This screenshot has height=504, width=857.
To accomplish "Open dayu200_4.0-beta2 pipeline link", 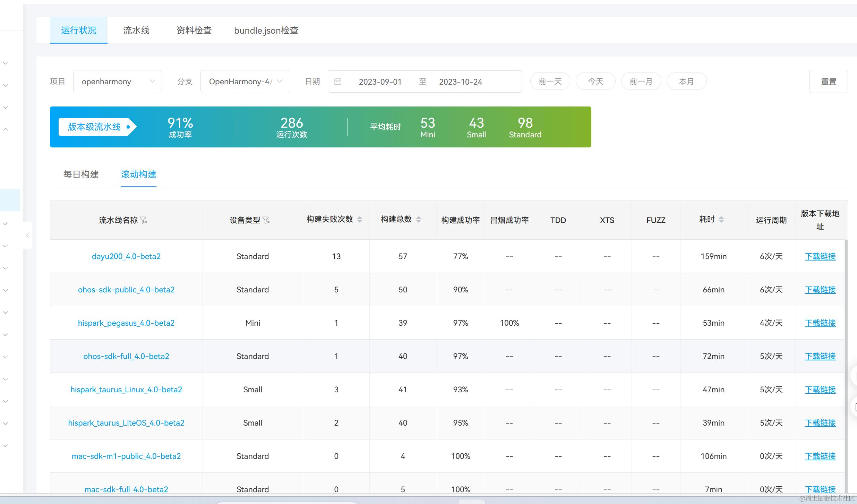I will [126, 256].
